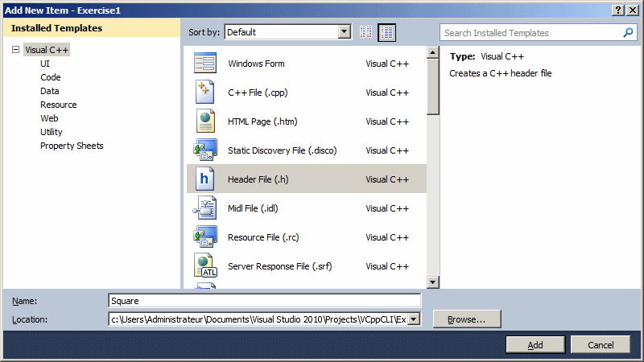Screen dimensions: 644x362
Task: Click the "Header File (.h)" label
Action: tap(258, 179)
